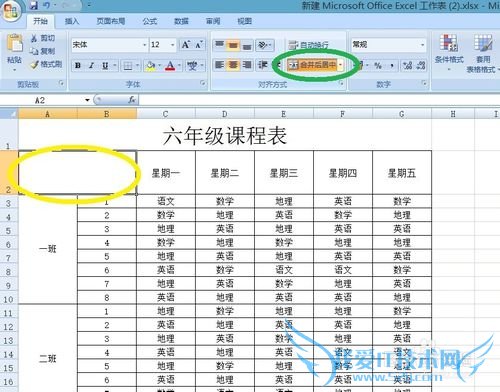Image resolution: width=500 pixels, height=392 pixels.
Task: Switch to the 公式 tab
Action: click(149, 21)
